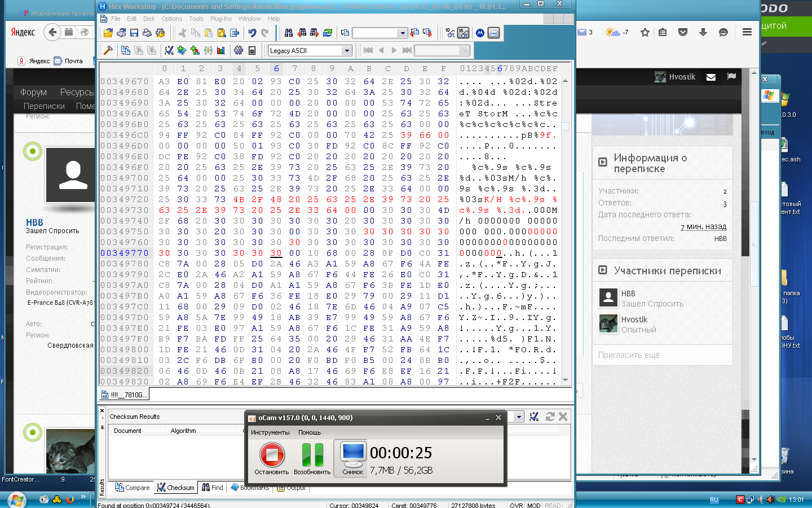Click the gear icon in the second toolbar
The width and height of the screenshot is (812, 508).
[239, 51]
